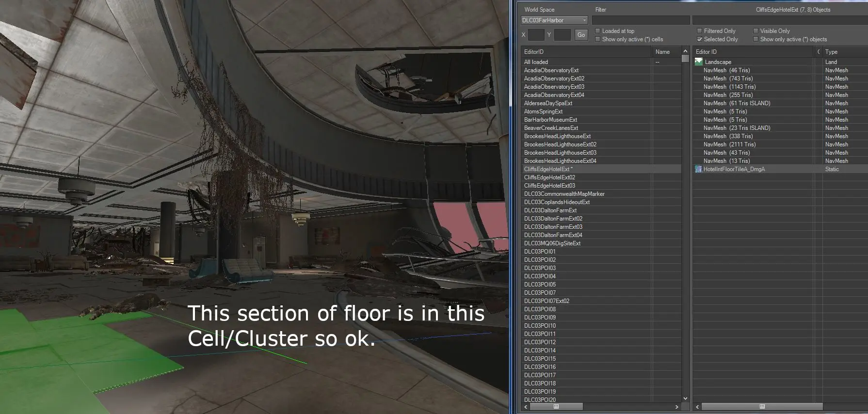Select NavMesh (46 Tris) row

780,70
